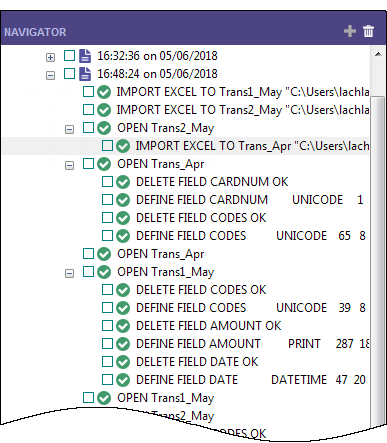Viewport: 387px width, 443px height.
Task: Click green check for IMPORT EXCEL TO Trans1_May
Action: coord(104,92)
